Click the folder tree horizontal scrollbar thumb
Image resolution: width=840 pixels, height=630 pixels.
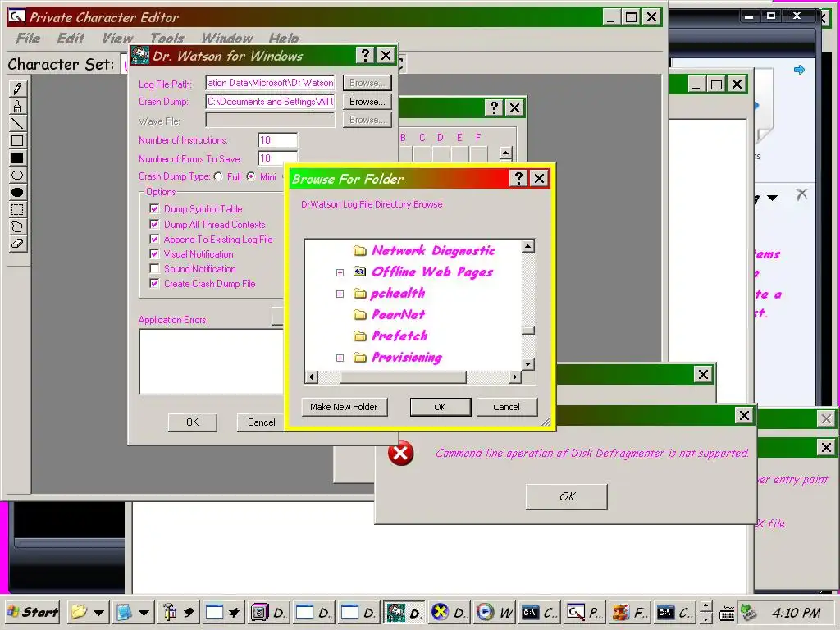(403, 377)
